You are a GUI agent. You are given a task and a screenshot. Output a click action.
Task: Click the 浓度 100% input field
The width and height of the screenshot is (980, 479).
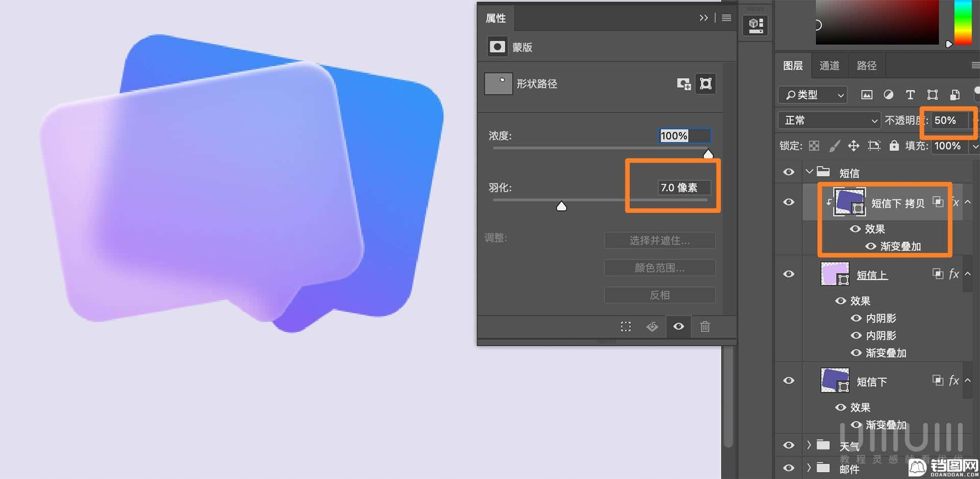(x=684, y=136)
